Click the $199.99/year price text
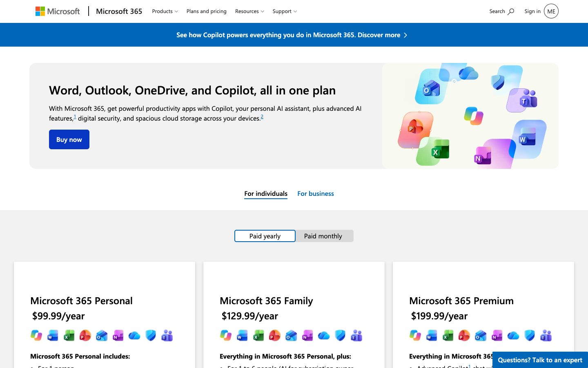 439,316
